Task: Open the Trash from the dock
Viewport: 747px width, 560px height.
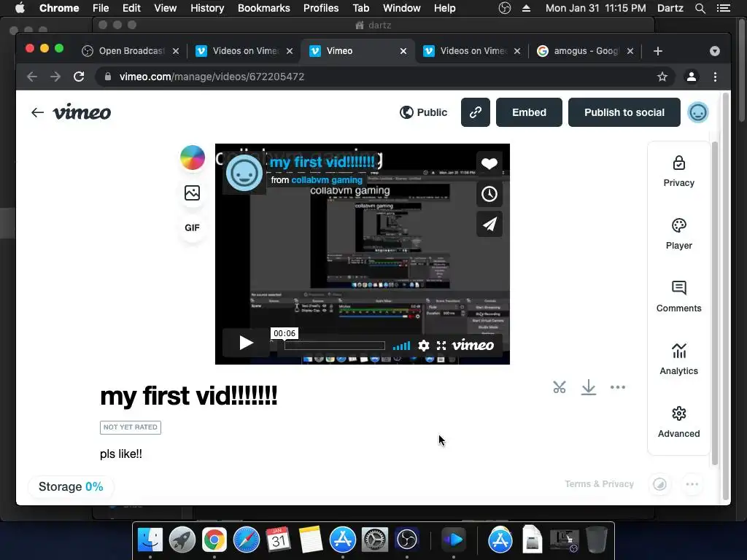Action: click(596, 540)
